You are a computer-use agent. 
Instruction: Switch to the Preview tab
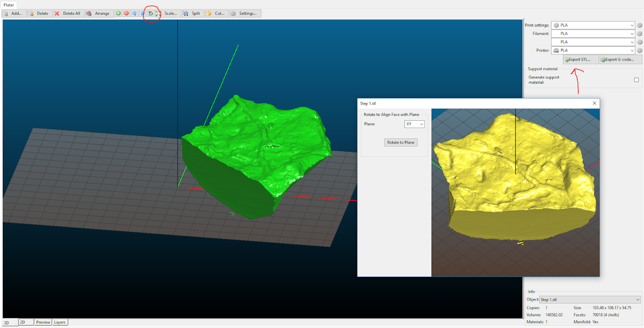[43, 322]
